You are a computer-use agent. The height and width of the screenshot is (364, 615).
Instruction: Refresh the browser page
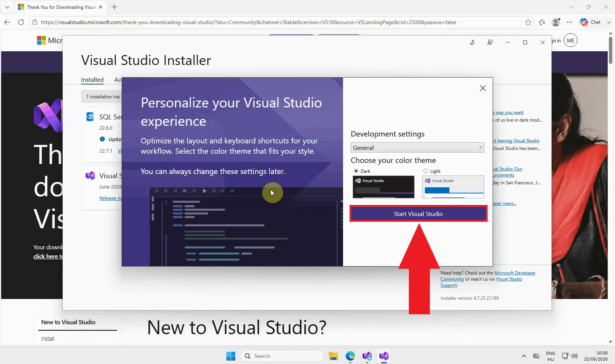(21, 22)
